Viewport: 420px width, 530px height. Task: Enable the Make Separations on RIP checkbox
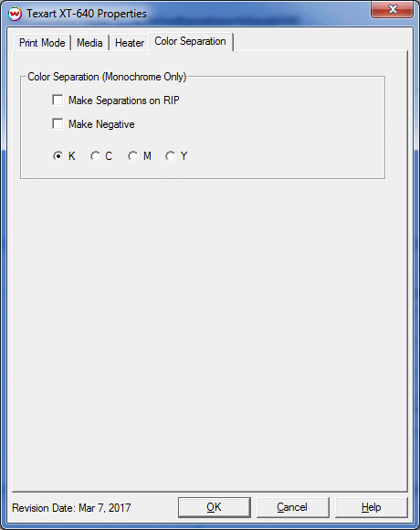tap(58, 100)
